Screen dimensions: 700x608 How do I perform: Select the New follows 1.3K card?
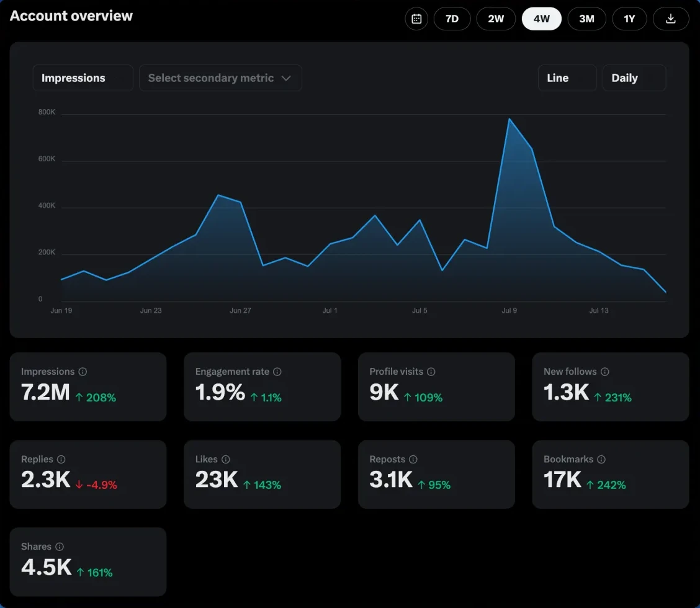tap(610, 387)
